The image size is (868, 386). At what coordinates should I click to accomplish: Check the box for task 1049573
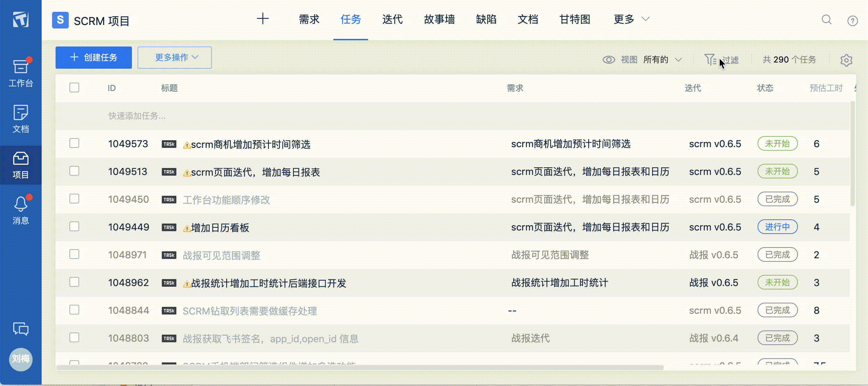74,143
